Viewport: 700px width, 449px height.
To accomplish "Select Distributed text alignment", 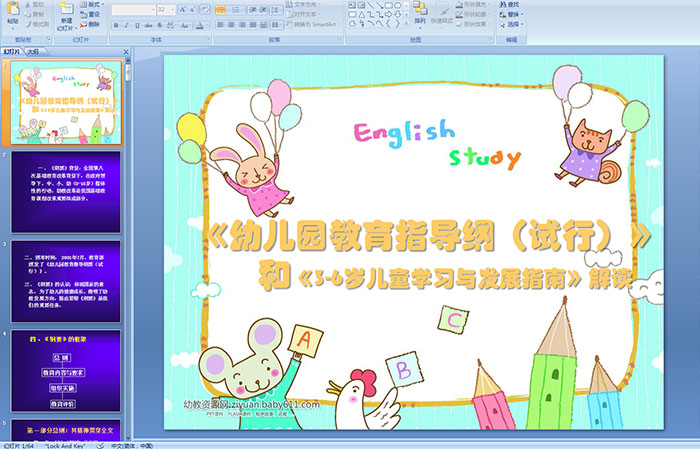I will pyautogui.click(x=263, y=25).
